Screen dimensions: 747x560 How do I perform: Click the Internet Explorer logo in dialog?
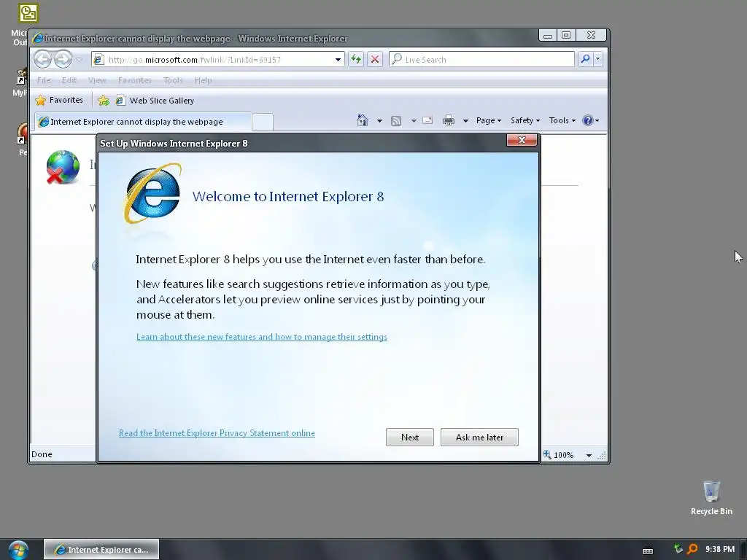coord(153,193)
